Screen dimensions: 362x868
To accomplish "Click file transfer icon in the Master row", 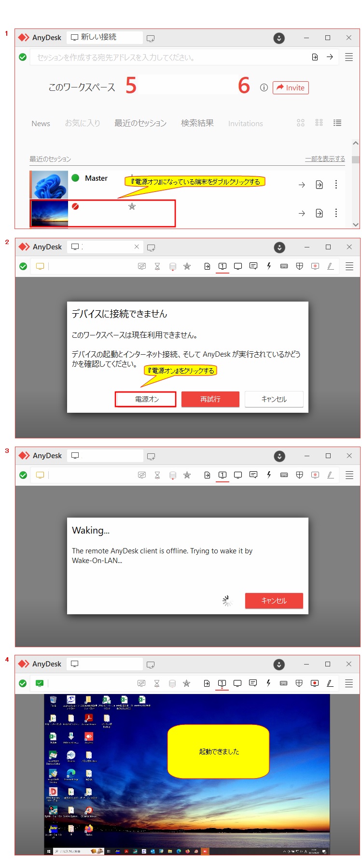I will [x=319, y=185].
